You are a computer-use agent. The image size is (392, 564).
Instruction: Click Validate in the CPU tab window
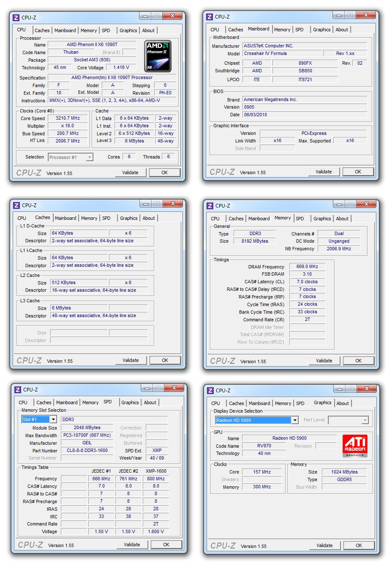pyautogui.click(x=131, y=172)
